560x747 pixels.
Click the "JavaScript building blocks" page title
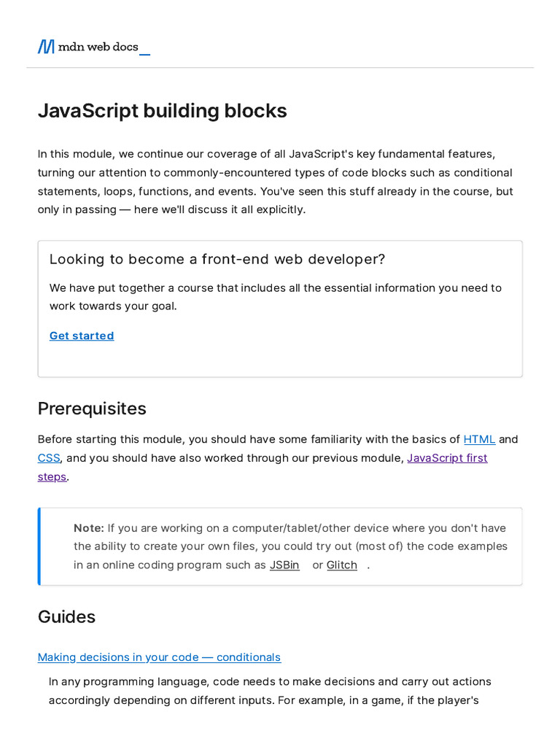(162, 111)
